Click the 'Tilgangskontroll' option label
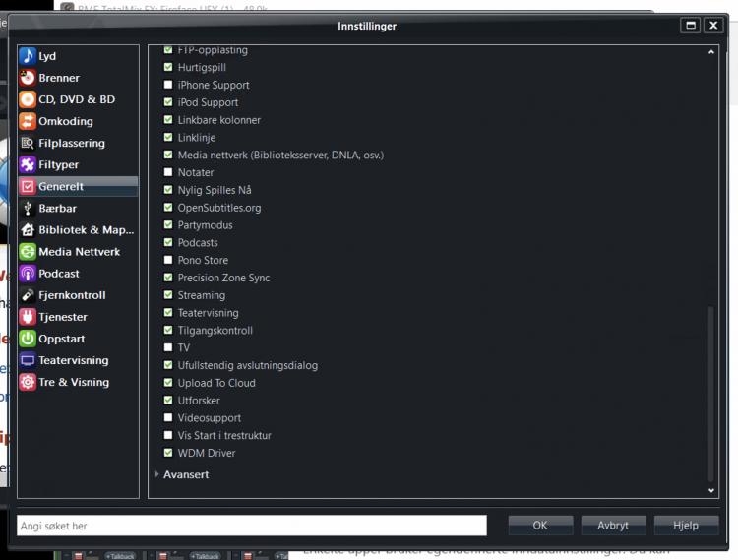 pyautogui.click(x=215, y=330)
